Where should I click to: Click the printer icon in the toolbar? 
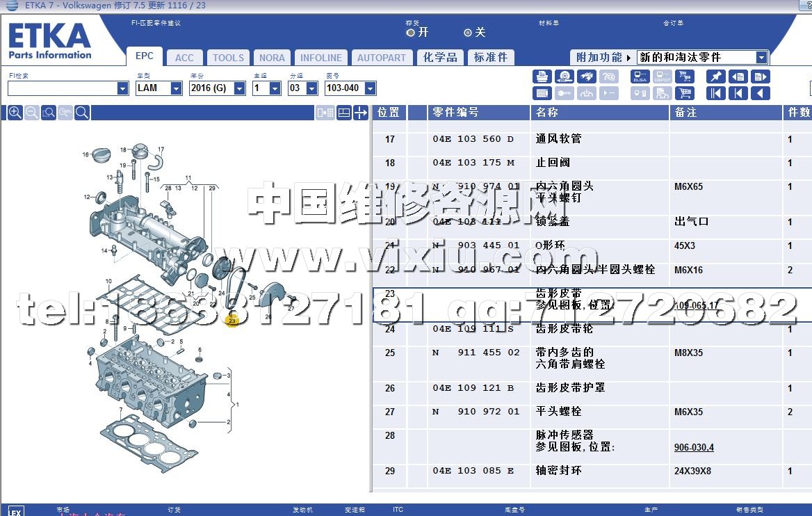click(x=542, y=76)
